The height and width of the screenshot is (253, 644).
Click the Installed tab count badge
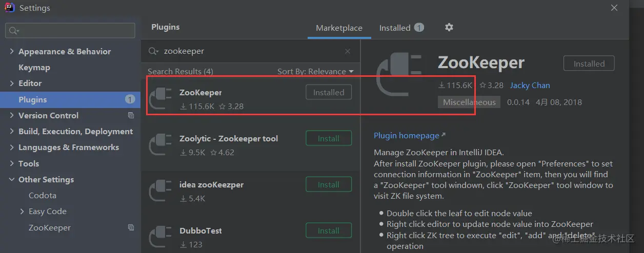[419, 28]
